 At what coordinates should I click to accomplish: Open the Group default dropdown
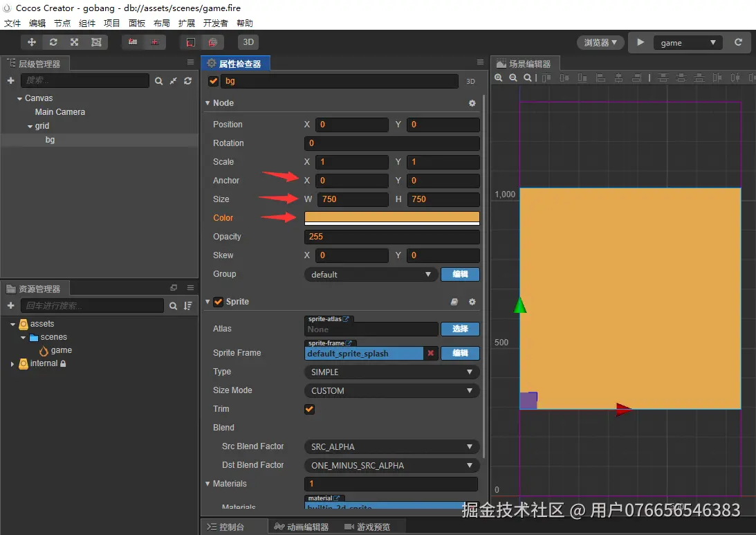coord(371,275)
